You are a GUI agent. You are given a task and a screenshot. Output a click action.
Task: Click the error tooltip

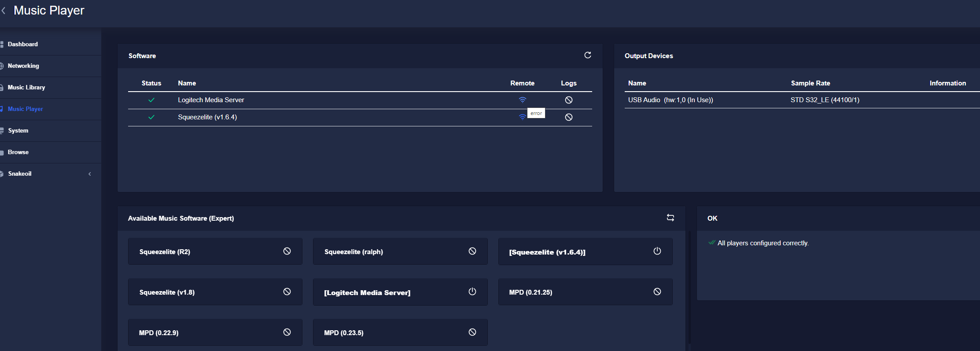pos(536,113)
